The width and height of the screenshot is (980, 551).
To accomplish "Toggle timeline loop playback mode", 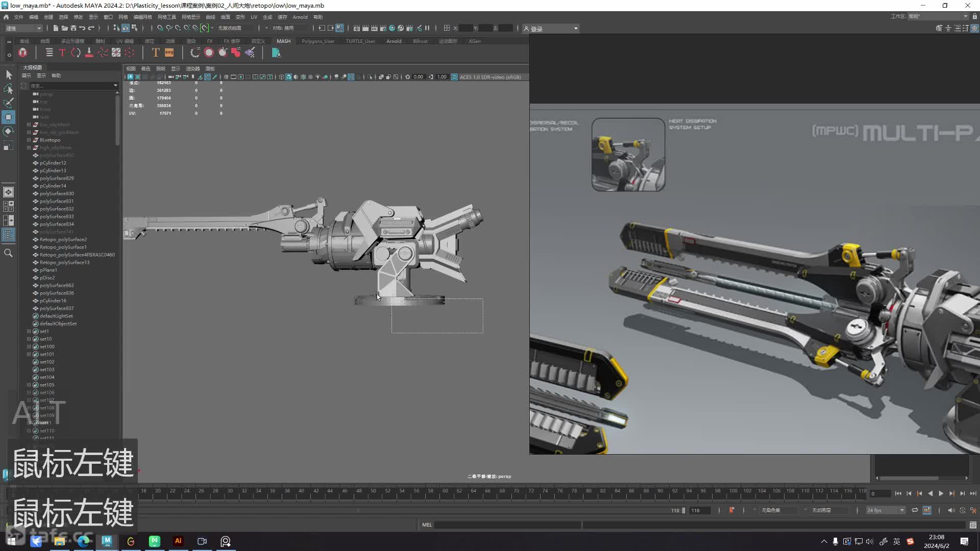I will [915, 510].
